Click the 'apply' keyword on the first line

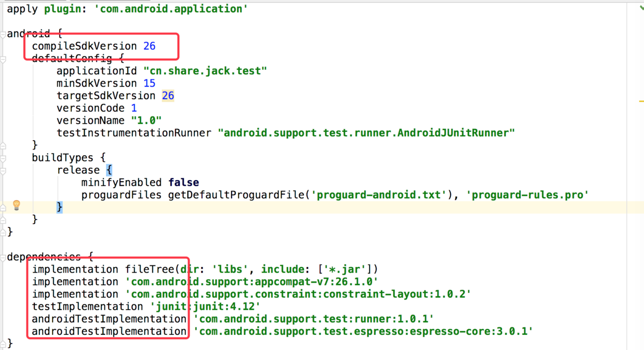tap(22, 9)
